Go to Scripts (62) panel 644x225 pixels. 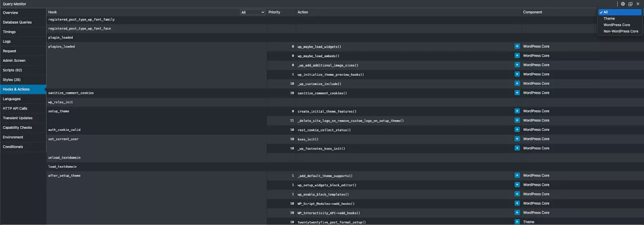[12, 70]
